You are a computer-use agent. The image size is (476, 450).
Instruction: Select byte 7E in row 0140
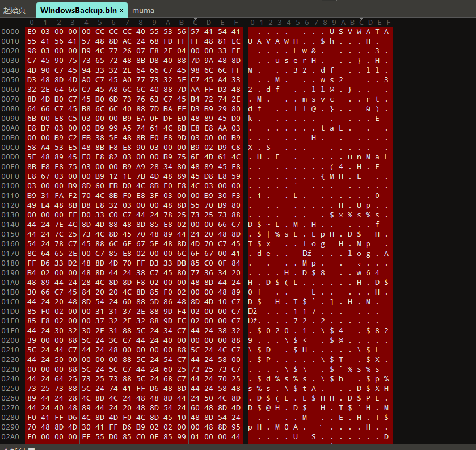click(59, 225)
